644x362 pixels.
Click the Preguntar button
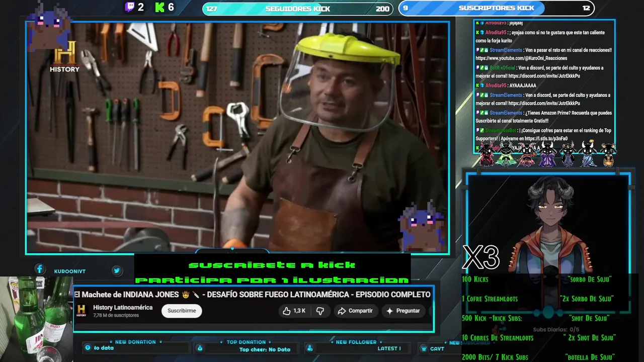pos(403,311)
